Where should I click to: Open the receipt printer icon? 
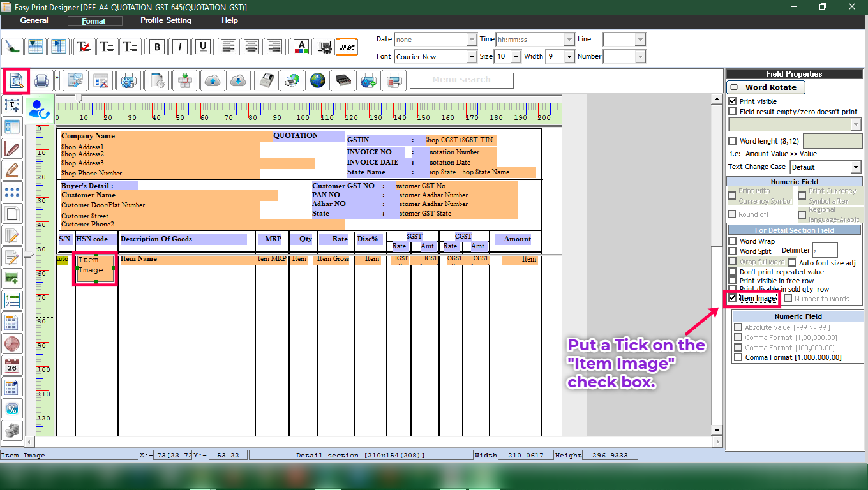(266, 81)
